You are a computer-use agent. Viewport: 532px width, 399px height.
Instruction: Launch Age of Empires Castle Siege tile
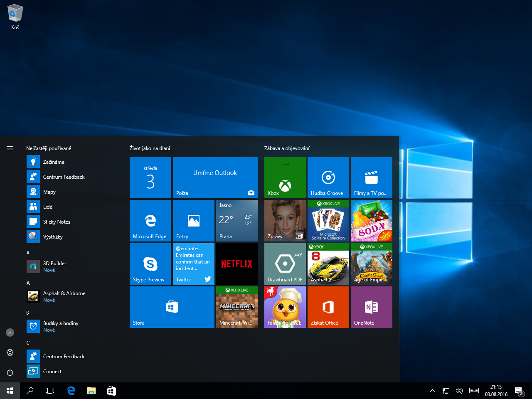(372, 264)
